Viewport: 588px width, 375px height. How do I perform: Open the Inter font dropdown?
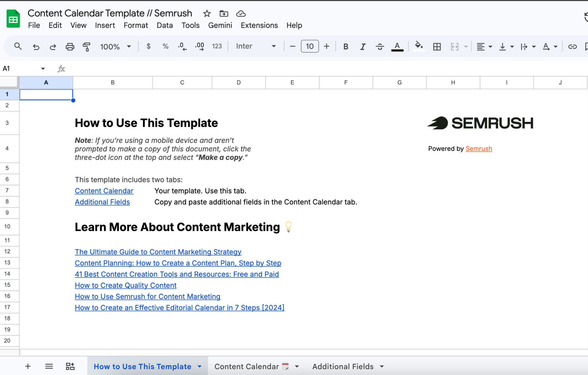(x=256, y=46)
